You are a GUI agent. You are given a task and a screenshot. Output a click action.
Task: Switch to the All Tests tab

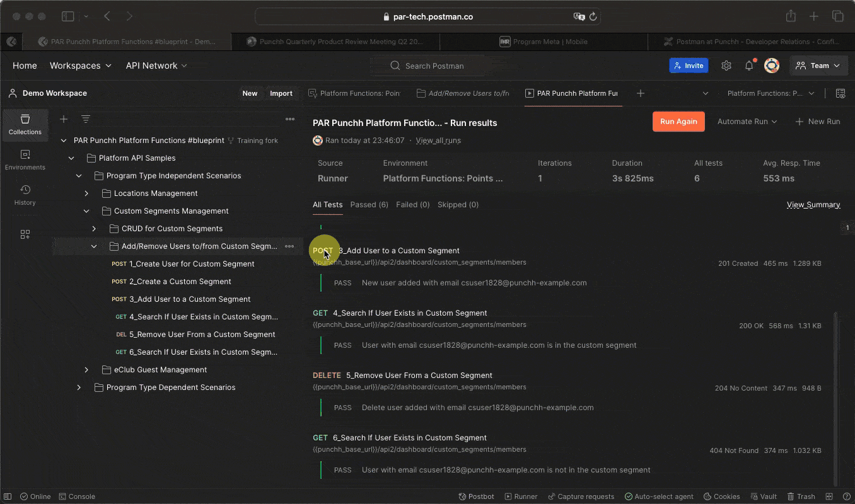(328, 205)
